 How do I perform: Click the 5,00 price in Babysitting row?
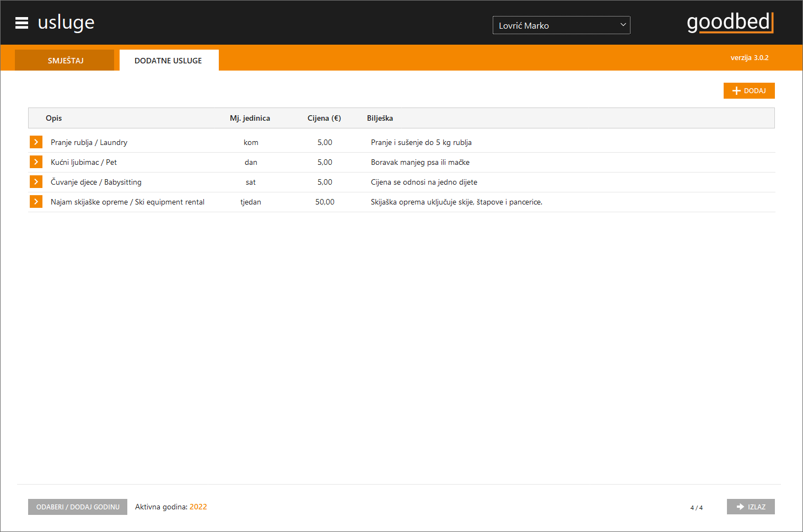pos(325,182)
